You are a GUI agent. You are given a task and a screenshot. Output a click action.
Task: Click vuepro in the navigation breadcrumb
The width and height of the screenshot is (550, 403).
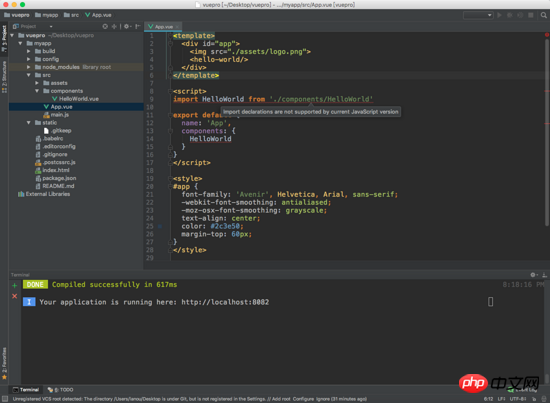17,15
